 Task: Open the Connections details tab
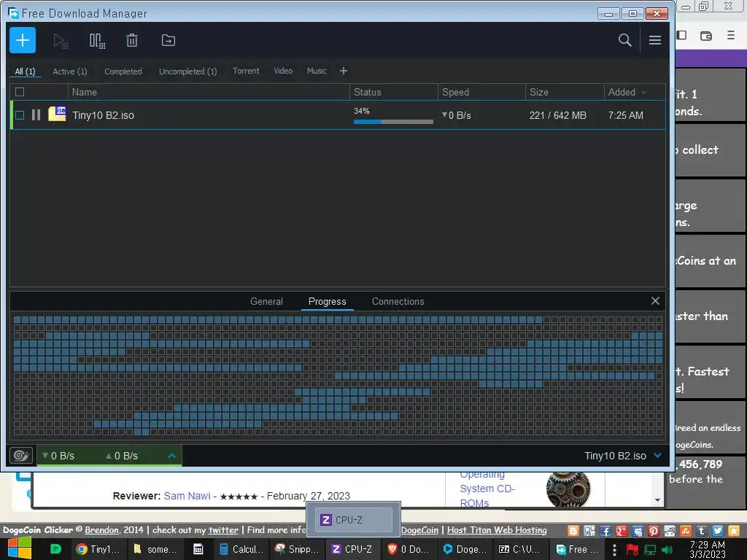398,301
